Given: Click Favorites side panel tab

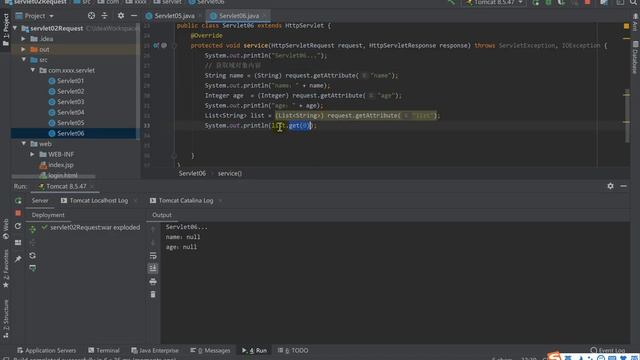Looking at the screenshot, I should pyautogui.click(x=6, y=269).
